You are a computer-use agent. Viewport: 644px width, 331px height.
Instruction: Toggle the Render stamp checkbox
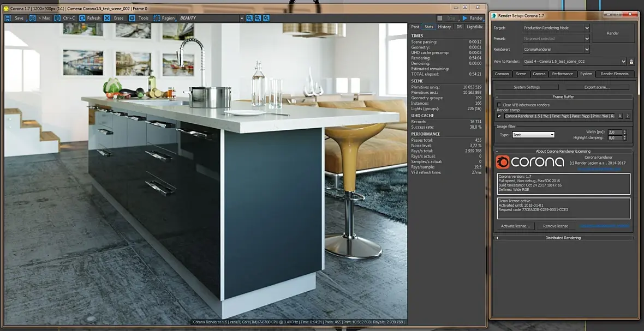499,116
